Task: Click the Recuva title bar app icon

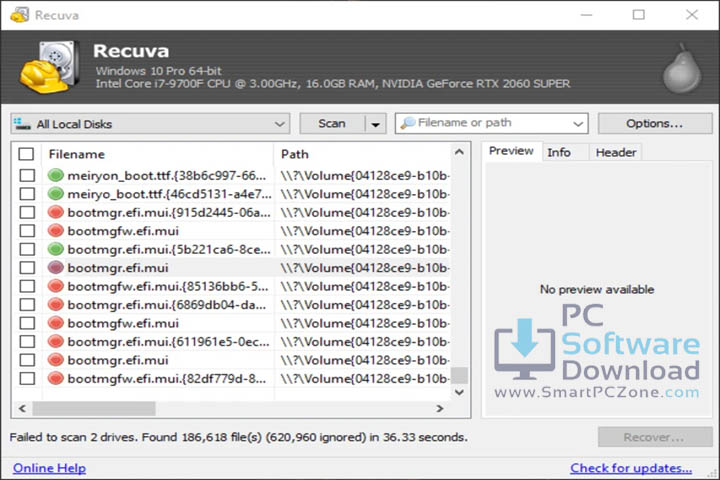Action: [19, 15]
